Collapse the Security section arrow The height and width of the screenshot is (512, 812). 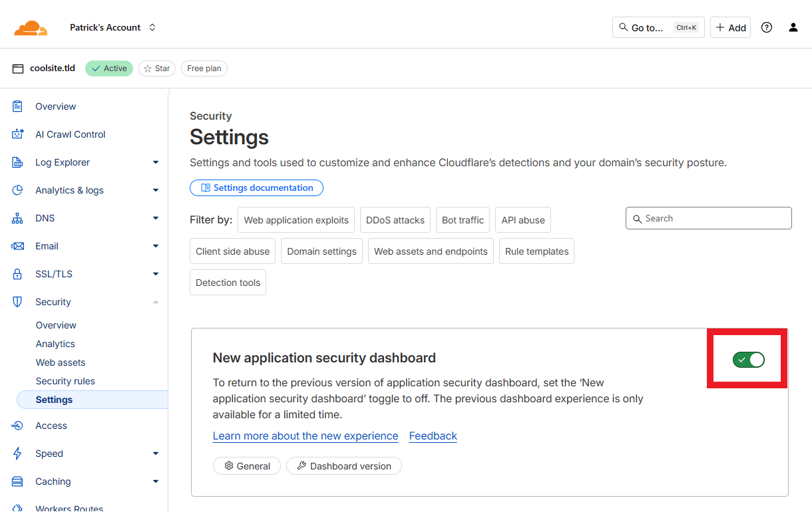(156, 302)
